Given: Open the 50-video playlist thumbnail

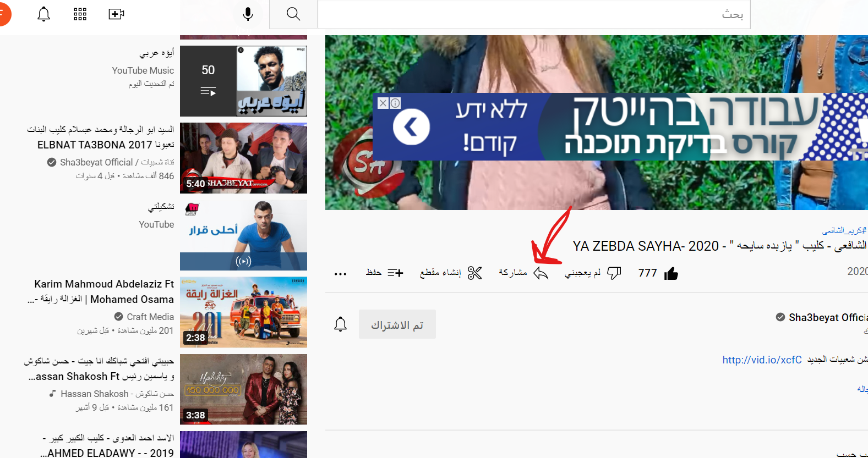Looking at the screenshot, I should (x=243, y=81).
